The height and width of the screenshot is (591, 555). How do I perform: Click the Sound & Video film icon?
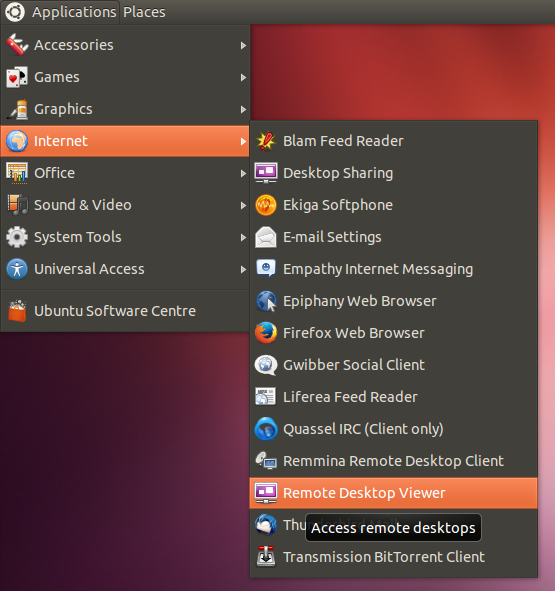17,205
